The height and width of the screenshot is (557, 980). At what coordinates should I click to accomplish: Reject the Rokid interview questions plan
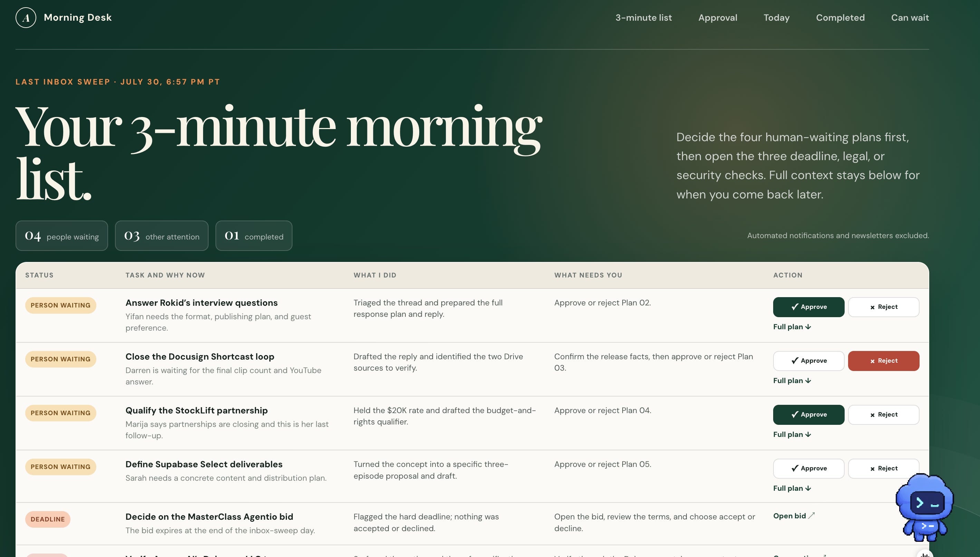884,307
